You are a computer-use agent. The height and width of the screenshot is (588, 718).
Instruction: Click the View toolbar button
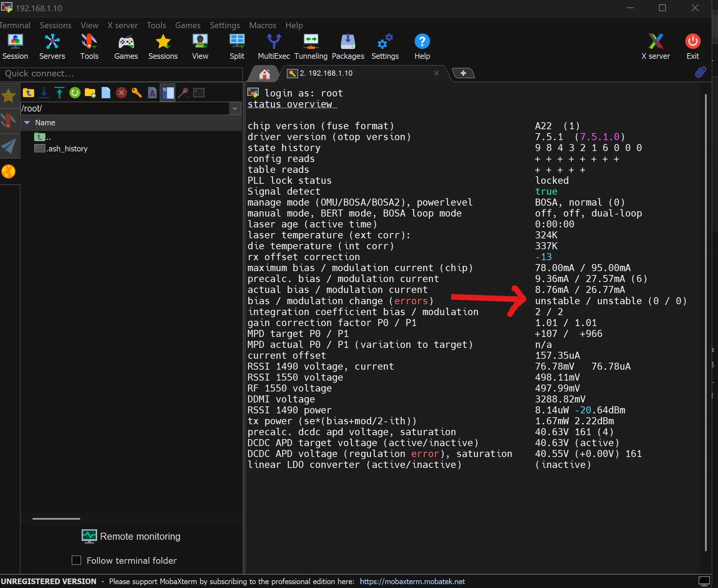coord(200,47)
